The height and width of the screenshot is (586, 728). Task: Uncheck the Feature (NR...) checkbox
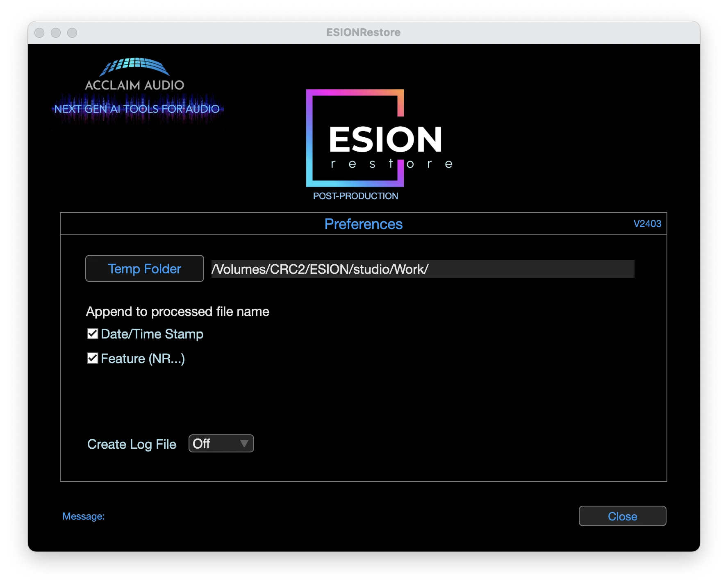pos(93,358)
